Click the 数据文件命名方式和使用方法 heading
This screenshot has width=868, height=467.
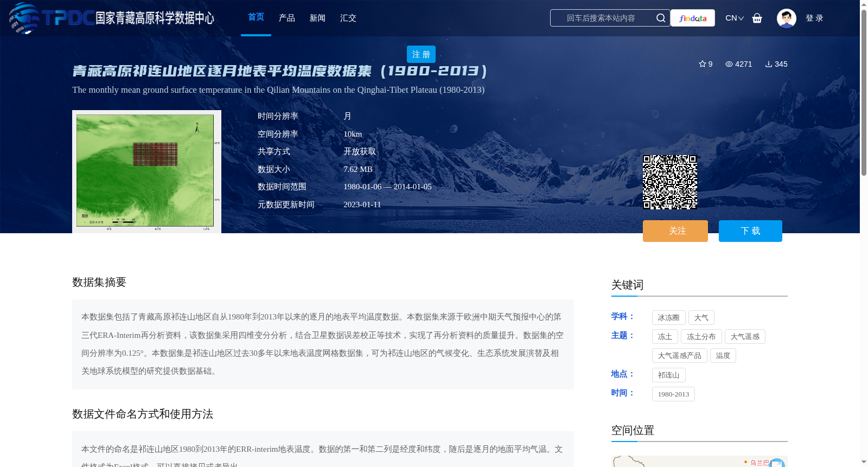(x=143, y=414)
